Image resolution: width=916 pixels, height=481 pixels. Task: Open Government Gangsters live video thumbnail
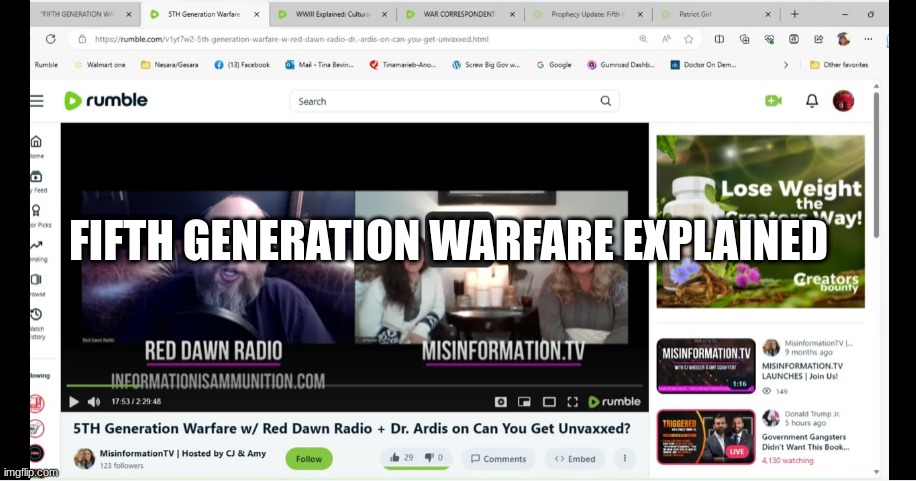(706, 437)
